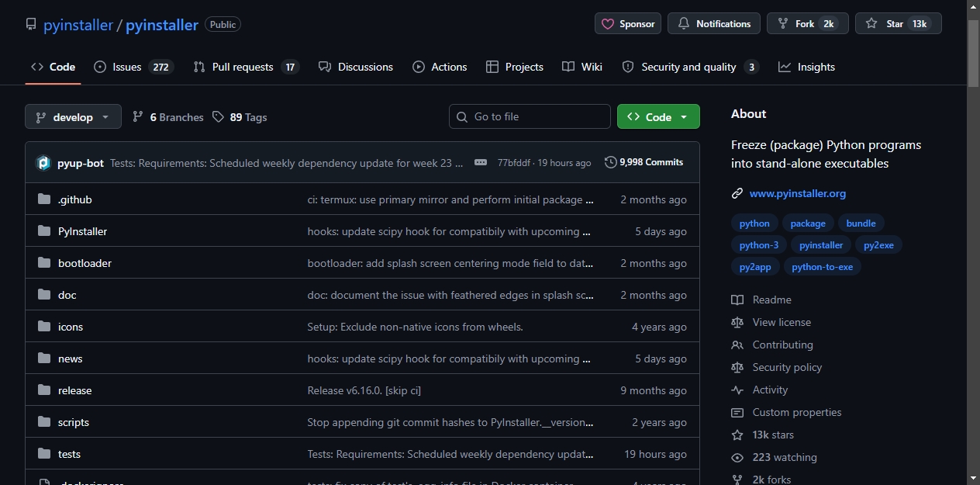Viewport: 980px width, 485px height.
Task: Open the Actions tab
Action: 440,67
